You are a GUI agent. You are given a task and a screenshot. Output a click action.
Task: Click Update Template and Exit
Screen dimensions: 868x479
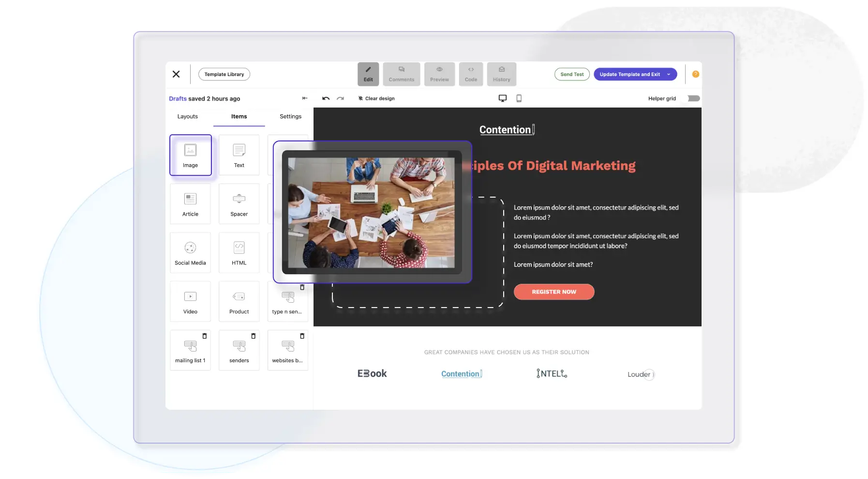click(x=629, y=74)
